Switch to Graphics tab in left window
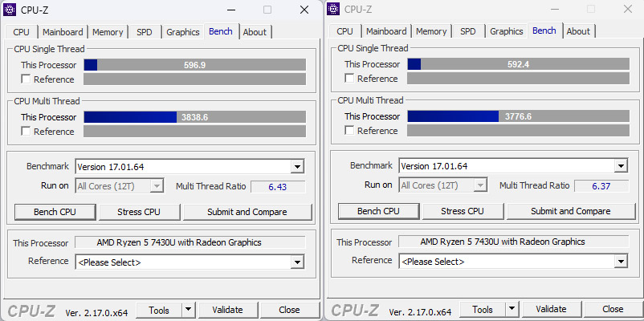The image size is (644, 321). (x=183, y=32)
